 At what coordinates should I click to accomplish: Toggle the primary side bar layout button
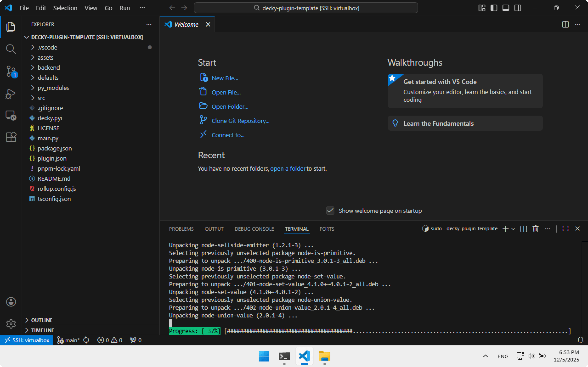point(493,8)
